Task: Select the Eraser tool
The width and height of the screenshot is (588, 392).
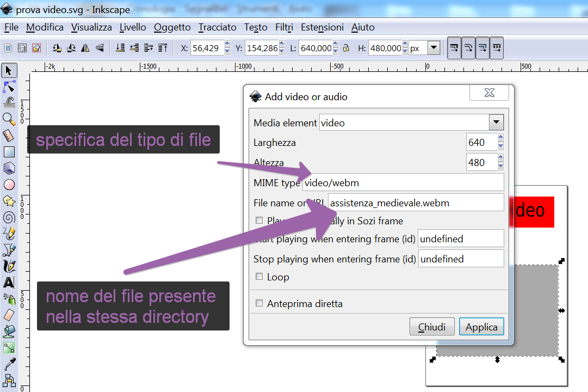Action: point(9,315)
